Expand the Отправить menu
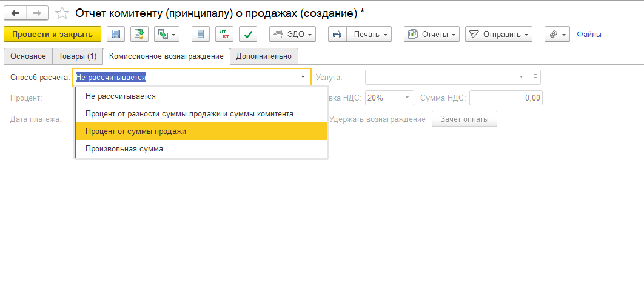 click(x=498, y=35)
